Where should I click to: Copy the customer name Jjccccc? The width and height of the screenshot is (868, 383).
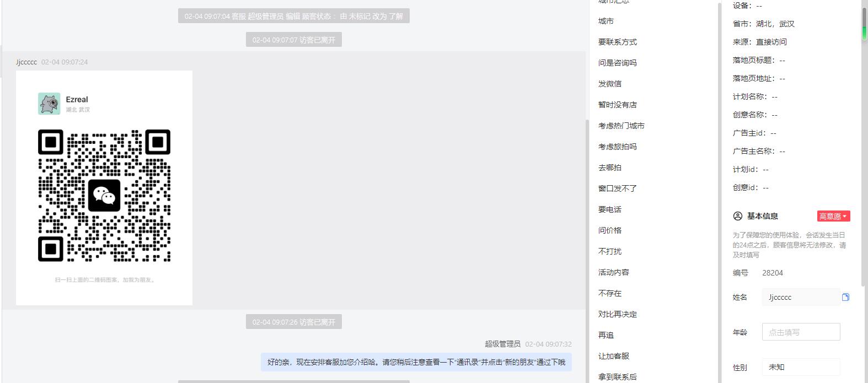[x=845, y=297]
